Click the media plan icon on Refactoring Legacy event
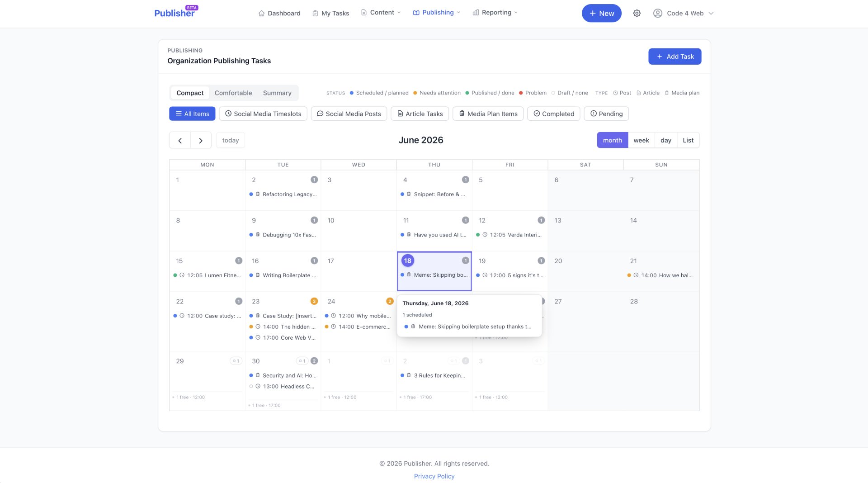 coord(258,194)
